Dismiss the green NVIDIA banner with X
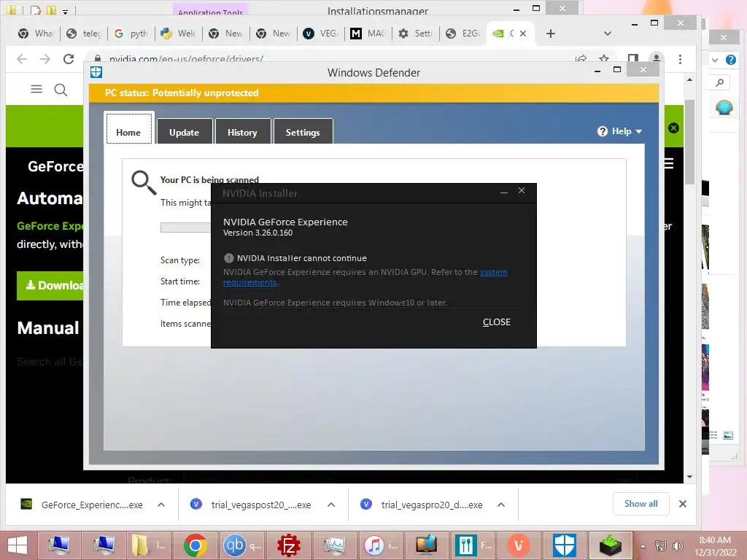This screenshot has height=560, width=747. click(673, 128)
